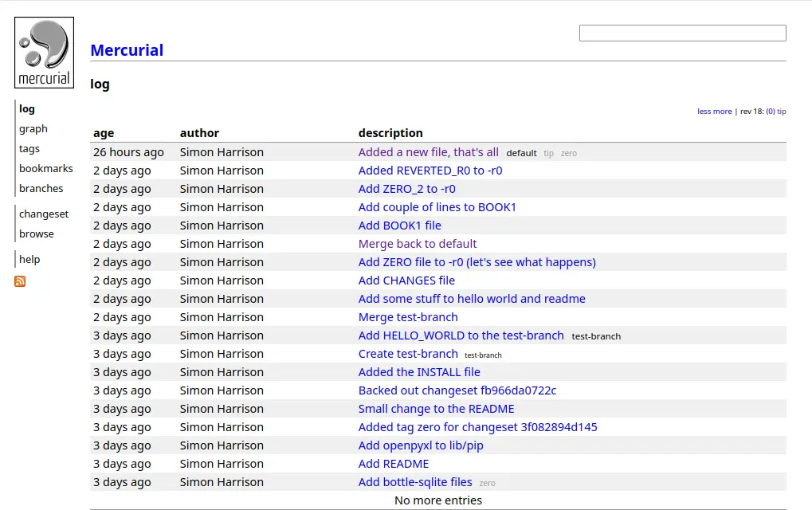Click 'zero' tag on first row

[569, 153]
